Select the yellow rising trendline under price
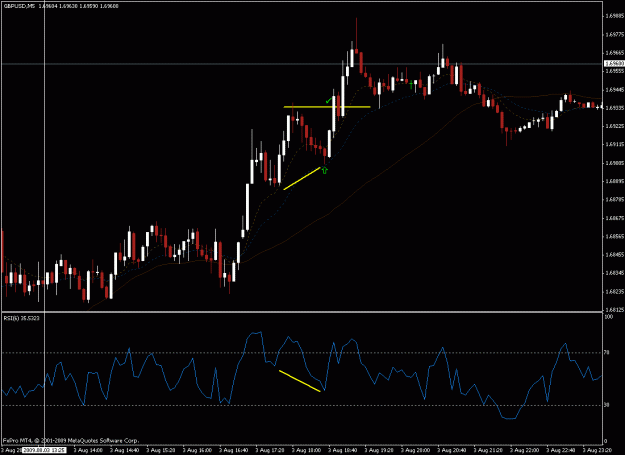625x455 pixels. pos(302,178)
